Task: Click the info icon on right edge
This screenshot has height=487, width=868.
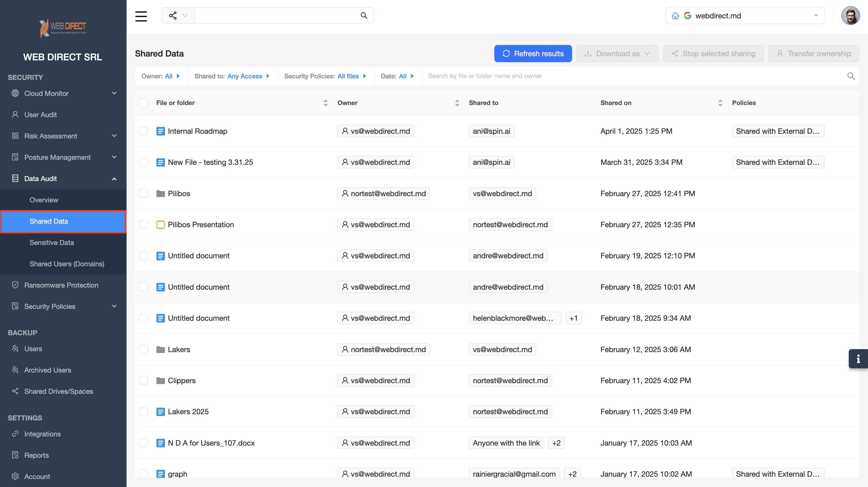Action: pyautogui.click(x=858, y=359)
